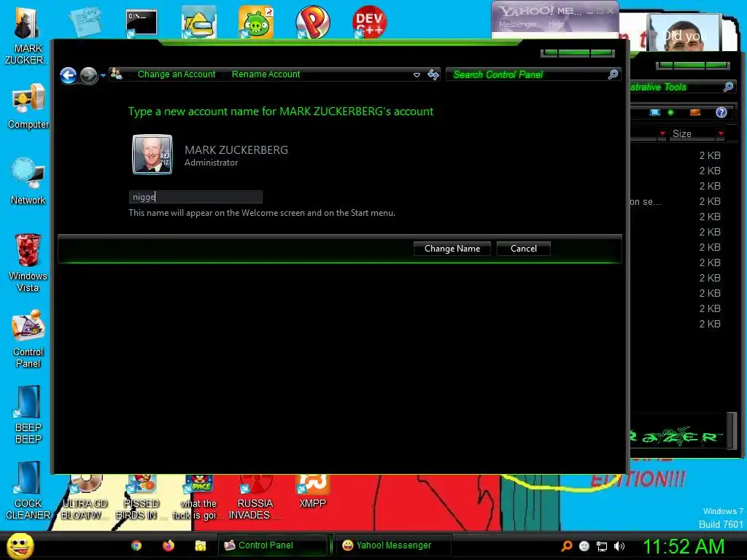747x560 pixels.
Task: Sort by the Size column header
Action: [692, 134]
